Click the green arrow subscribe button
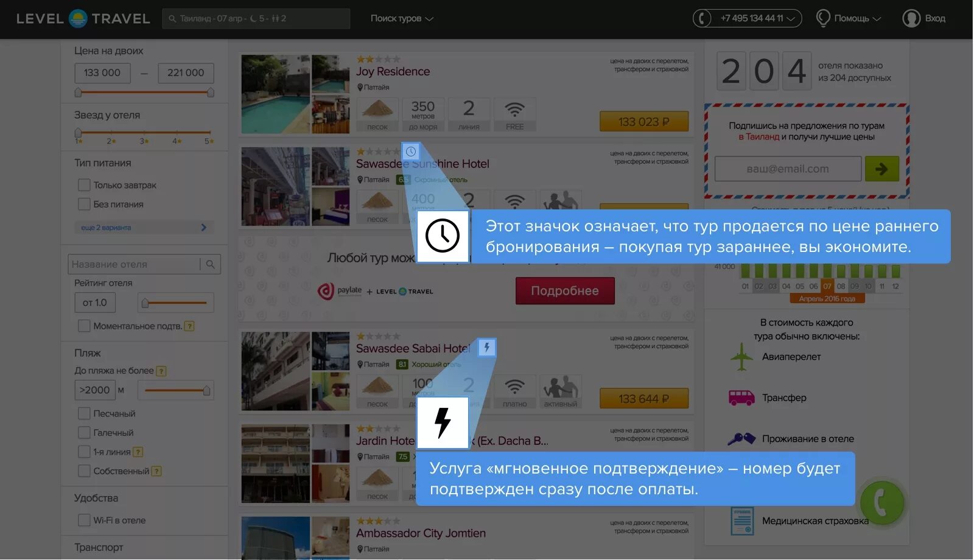Screen dimensions: 974x560 pyautogui.click(x=881, y=169)
